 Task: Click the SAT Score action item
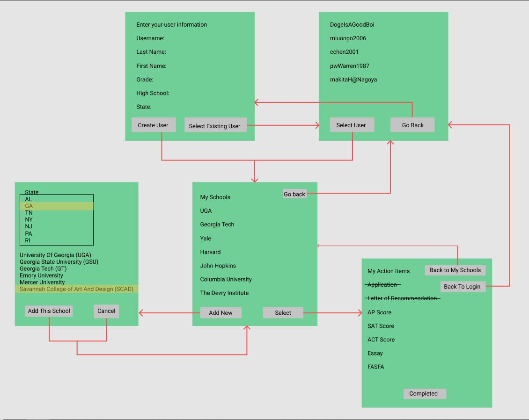coord(381,326)
